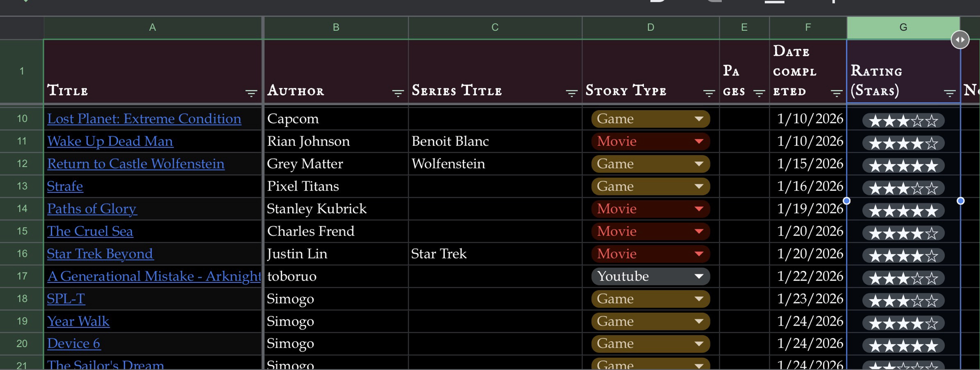This screenshot has width=980, height=370.
Task: Expand Story Type dropdown for Strafe row
Action: [699, 186]
